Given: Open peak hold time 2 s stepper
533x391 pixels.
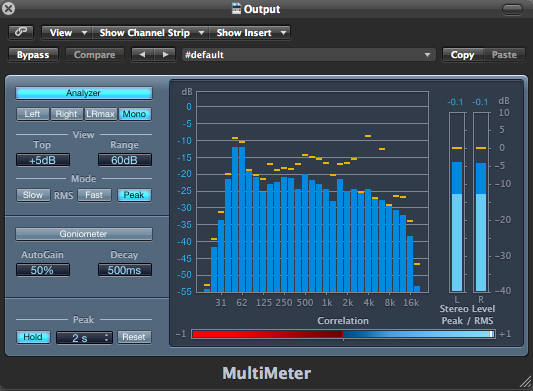Looking at the screenshot, I should (x=84, y=338).
